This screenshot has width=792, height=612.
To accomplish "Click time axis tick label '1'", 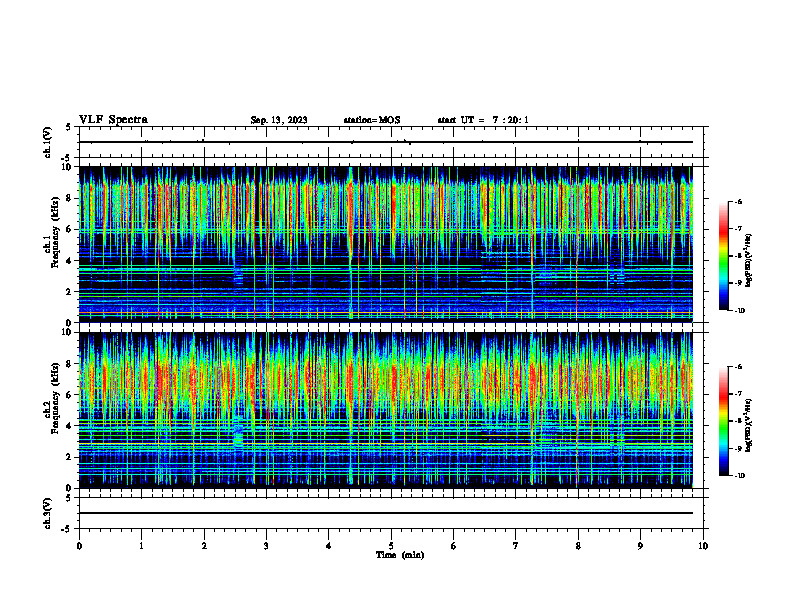I will [x=141, y=546].
